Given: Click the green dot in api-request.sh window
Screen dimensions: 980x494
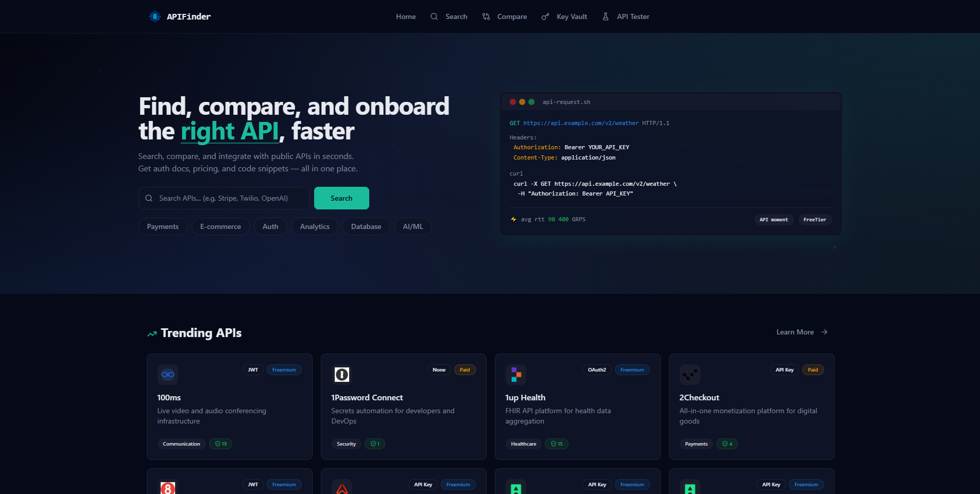Looking at the screenshot, I should point(531,102).
